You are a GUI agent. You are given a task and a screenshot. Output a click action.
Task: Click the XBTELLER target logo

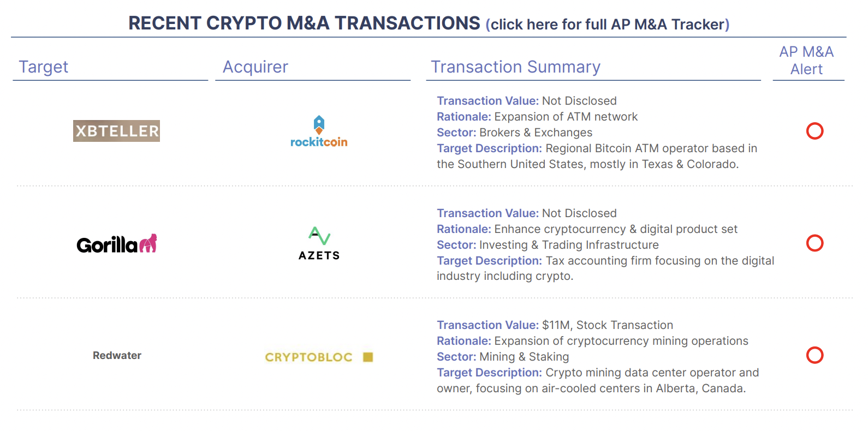pyautogui.click(x=116, y=131)
